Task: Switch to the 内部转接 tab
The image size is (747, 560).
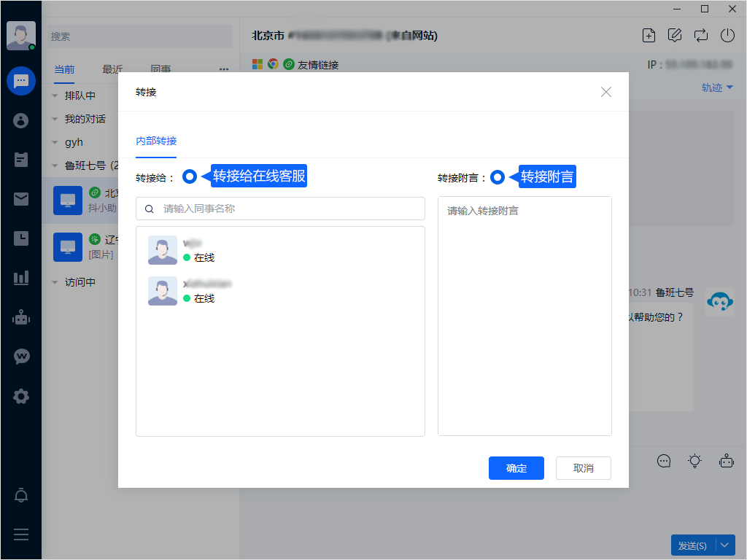Action: coord(156,141)
